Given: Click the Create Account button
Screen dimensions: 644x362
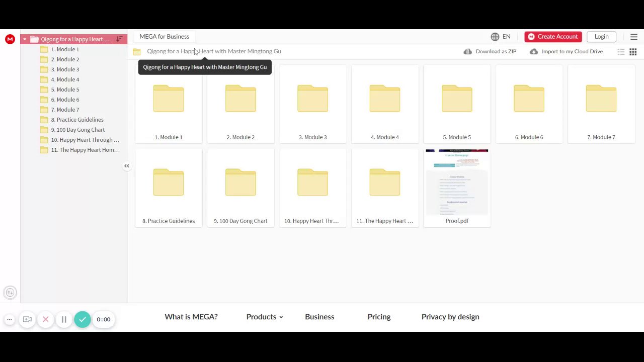Looking at the screenshot, I should (x=553, y=37).
